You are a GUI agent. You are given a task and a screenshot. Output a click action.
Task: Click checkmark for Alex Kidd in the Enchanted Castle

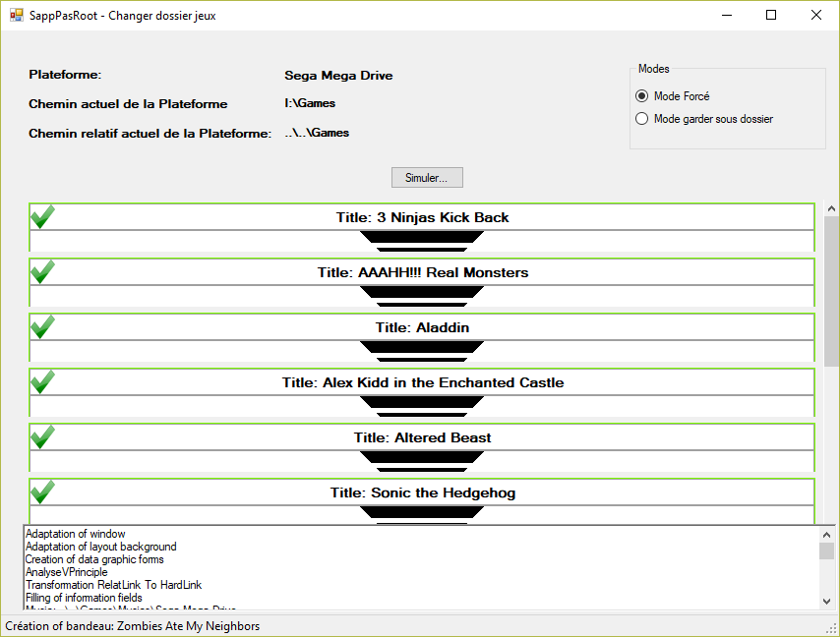pos(42,382)
